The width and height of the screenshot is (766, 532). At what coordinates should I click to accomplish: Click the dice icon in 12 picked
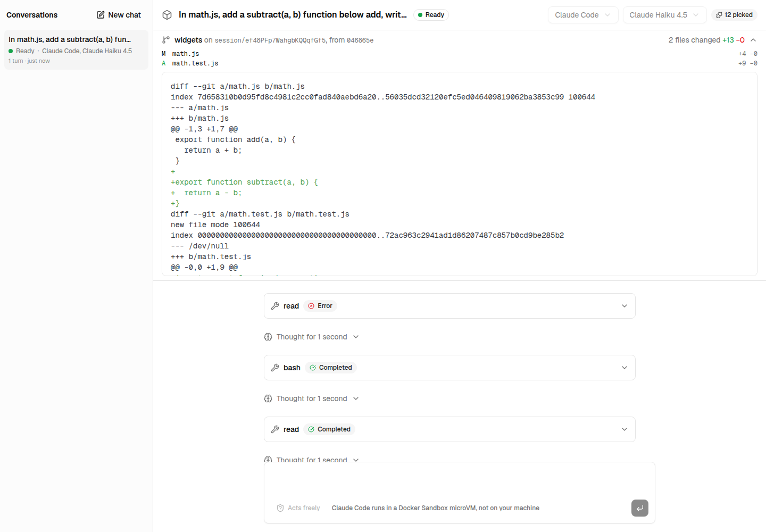tap(719, 15)
